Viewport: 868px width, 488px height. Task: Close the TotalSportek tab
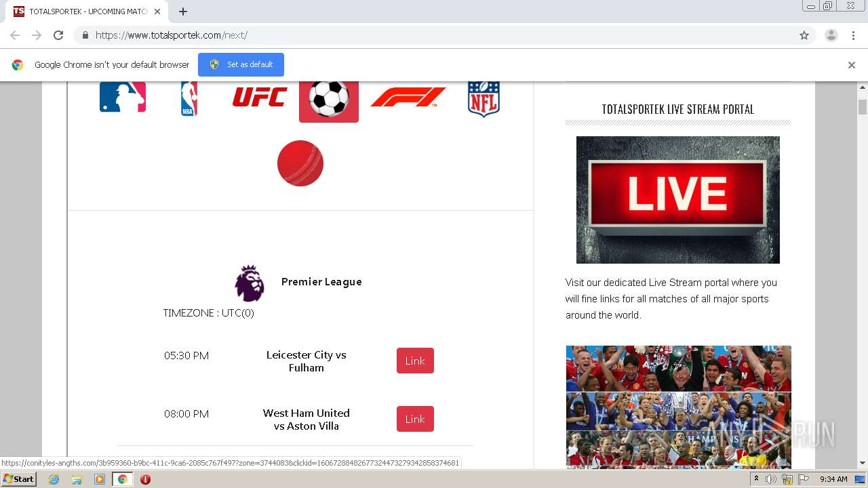pyautogui.click(x=157, y=12)
